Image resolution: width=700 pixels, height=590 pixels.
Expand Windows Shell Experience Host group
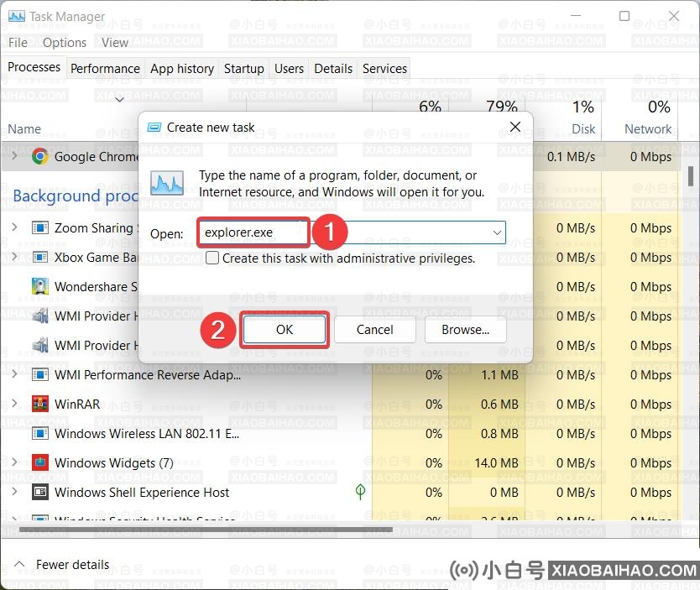click(x=15, y=491)
